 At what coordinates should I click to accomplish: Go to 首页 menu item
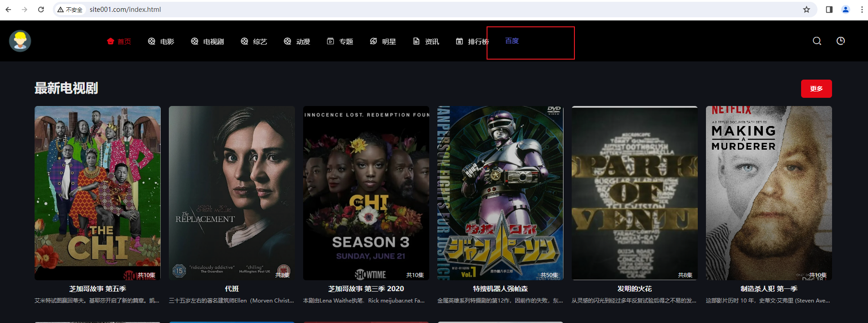click(124, 42)
